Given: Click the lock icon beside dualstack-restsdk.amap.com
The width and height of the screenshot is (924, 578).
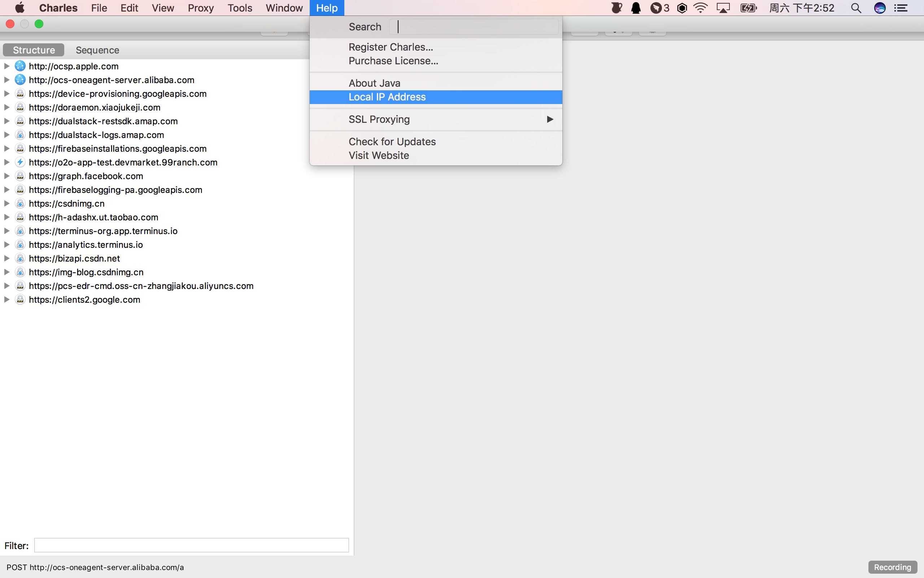Looking at the screenshot, I should click(20, 121).
